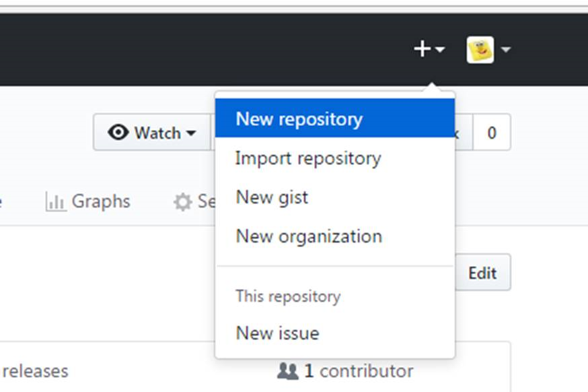The image size is (588, 392).
Task: Click the bar chart icon beside Graphs
Action: point(55,201)
